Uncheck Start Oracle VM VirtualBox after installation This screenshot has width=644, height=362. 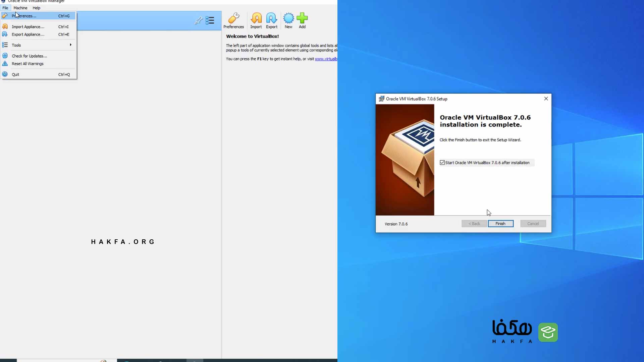coord(442,163)
